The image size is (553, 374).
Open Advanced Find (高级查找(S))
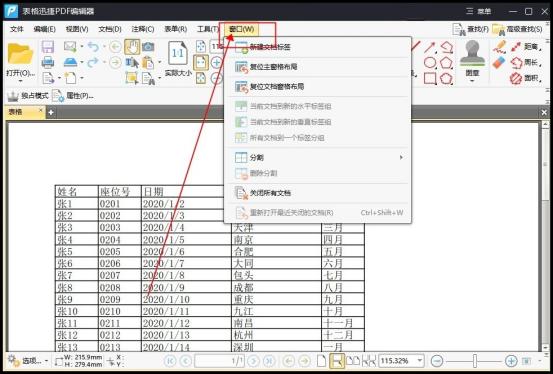(517, 30)
